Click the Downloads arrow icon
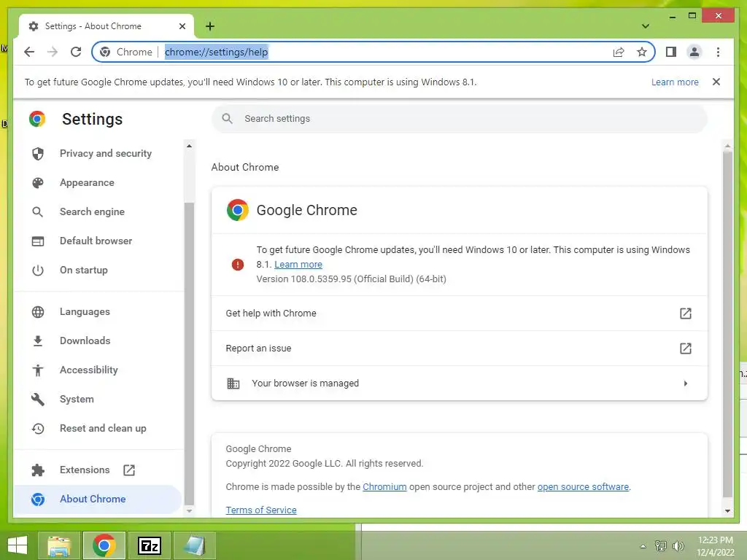This screenshot has height=560, width=747. 38,341
